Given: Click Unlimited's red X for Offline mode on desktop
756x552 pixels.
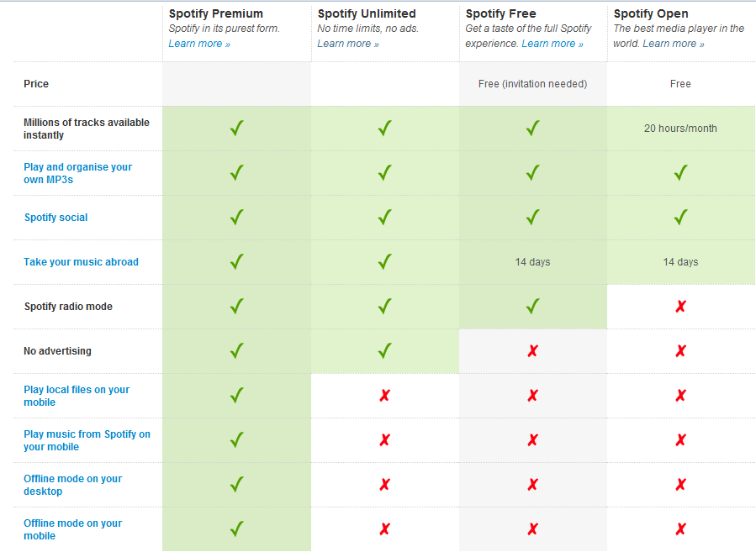Looking at the screenshot, I should (x=385, y=485).
